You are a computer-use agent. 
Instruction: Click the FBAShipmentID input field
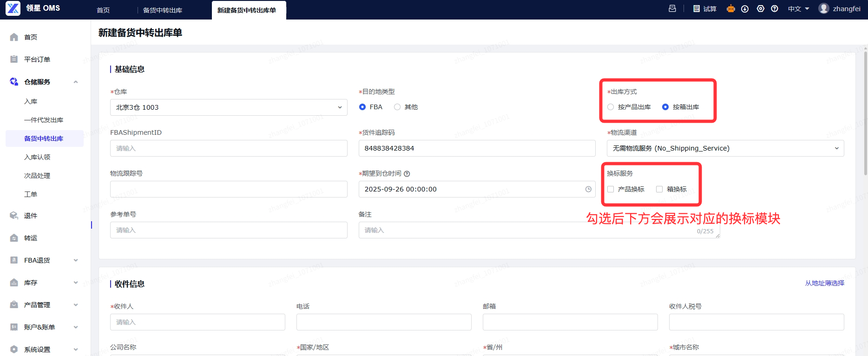point(229,148)
